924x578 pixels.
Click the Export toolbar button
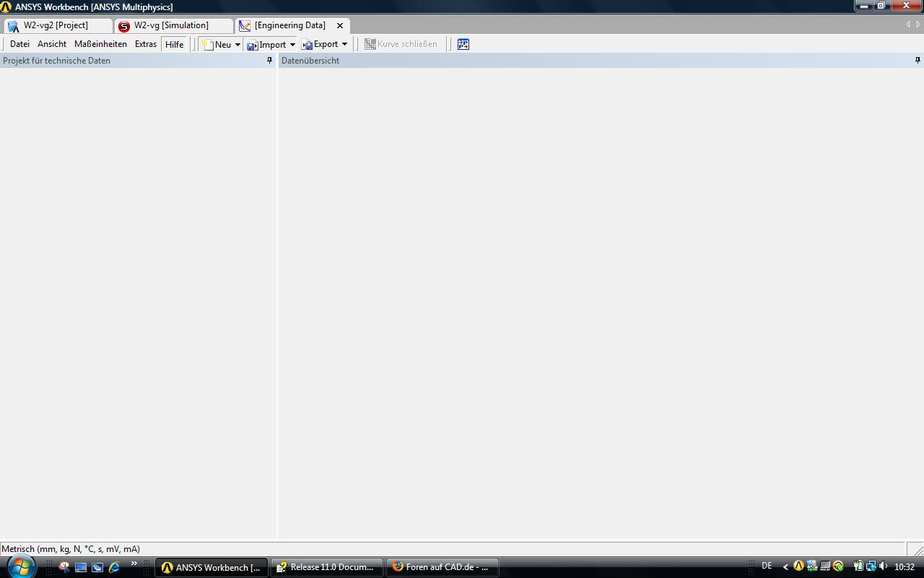pyautogui.click(x=320, y=44)
